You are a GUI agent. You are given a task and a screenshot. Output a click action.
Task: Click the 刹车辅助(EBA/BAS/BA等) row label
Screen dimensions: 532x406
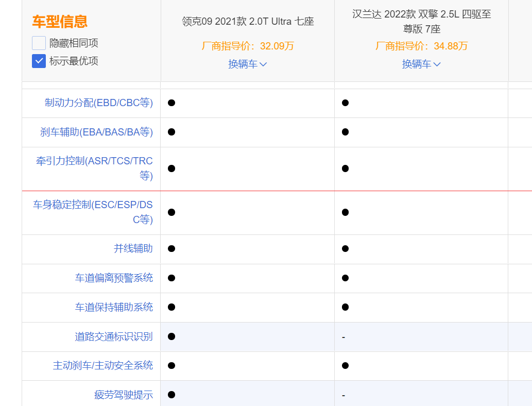tap(97, 132)
